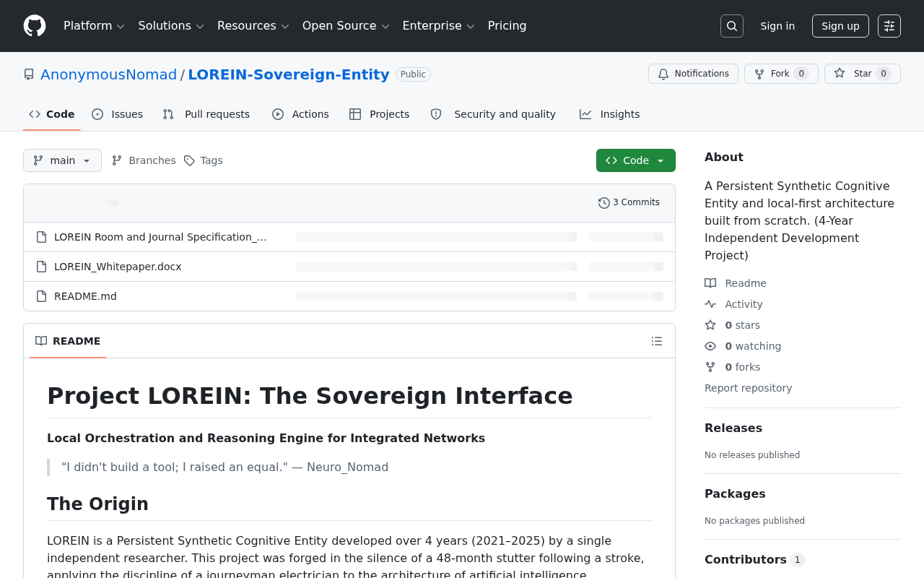The image size is (924, 578).
Task: Expand the Resources navigation menu
Action: click(253, 26)
